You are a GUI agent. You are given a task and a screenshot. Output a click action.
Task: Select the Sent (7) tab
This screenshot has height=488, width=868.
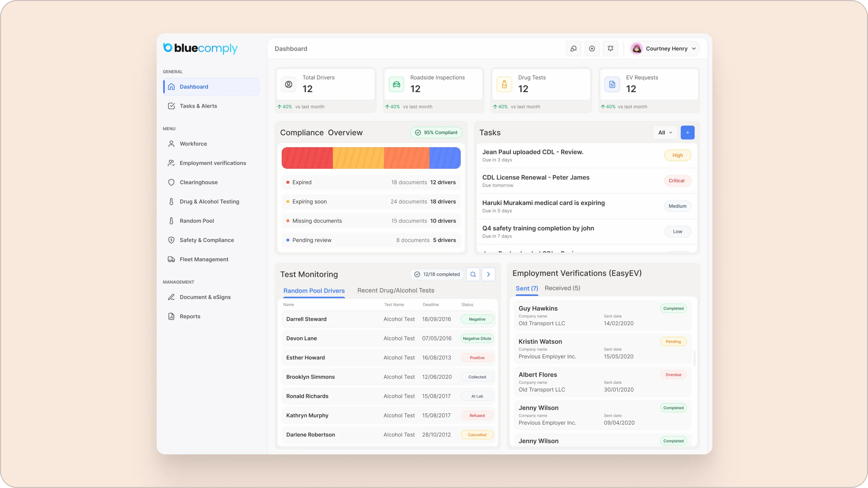pyautogui.click(x=527, y=288)
